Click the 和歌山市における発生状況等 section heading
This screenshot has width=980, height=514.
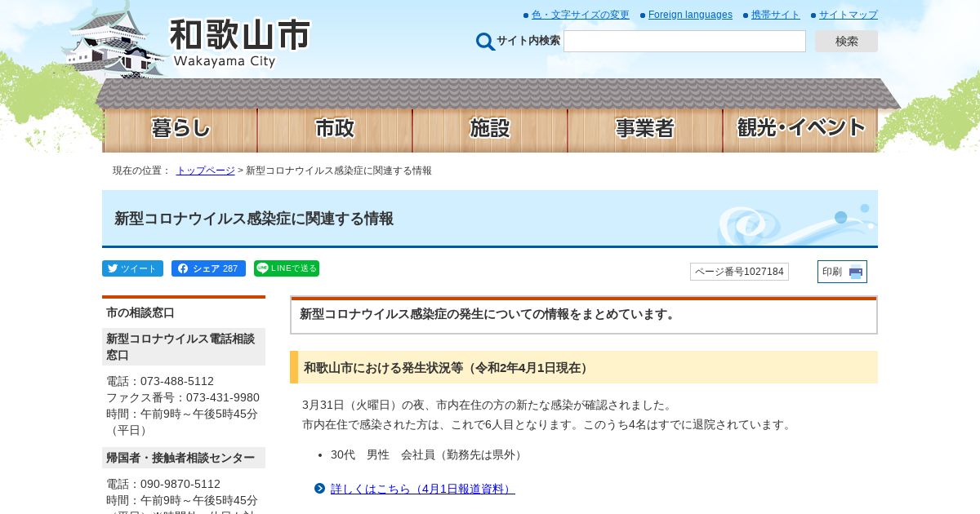pyautogui.click(x=584, y=367)
